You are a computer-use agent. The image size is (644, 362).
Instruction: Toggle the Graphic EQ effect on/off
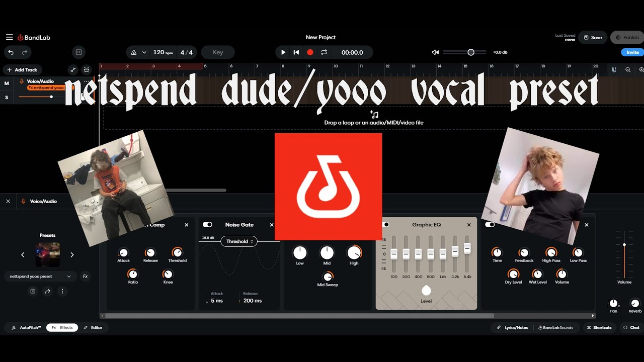pyautogui.click(x=386, y=225)
